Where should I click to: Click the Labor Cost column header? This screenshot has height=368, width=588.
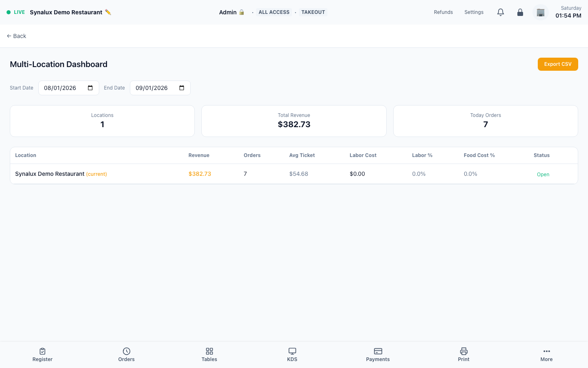point(363,155)
